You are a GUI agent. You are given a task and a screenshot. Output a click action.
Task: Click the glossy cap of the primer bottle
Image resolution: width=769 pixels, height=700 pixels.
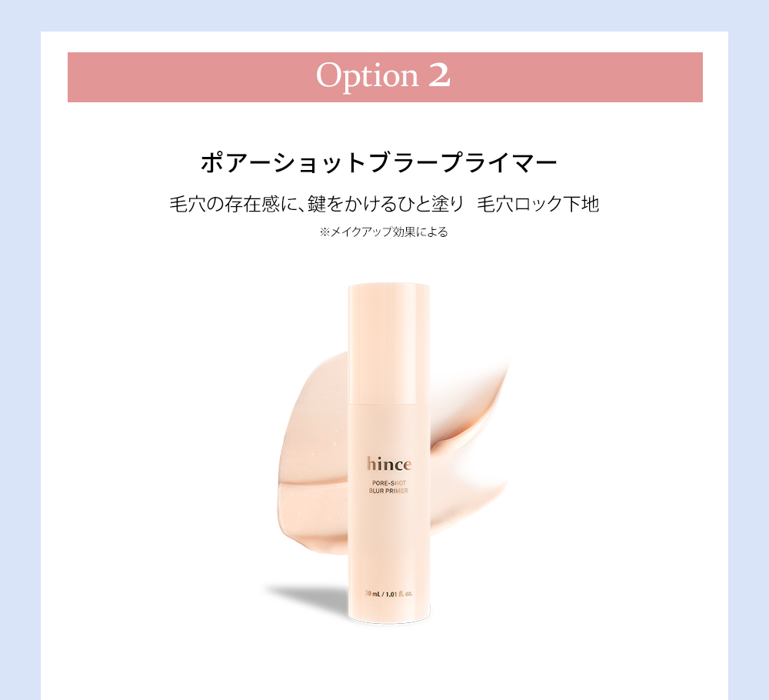[389, 343]
